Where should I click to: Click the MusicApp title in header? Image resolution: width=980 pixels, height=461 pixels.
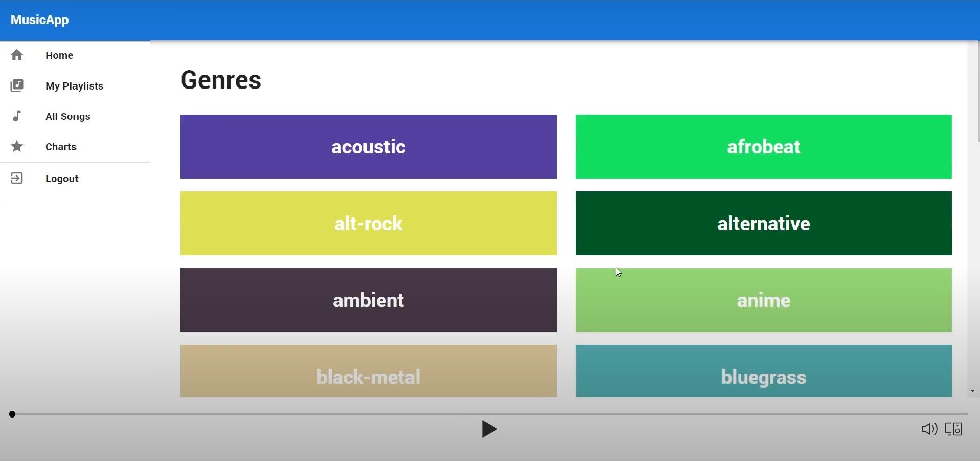click(x=40, y=20)
